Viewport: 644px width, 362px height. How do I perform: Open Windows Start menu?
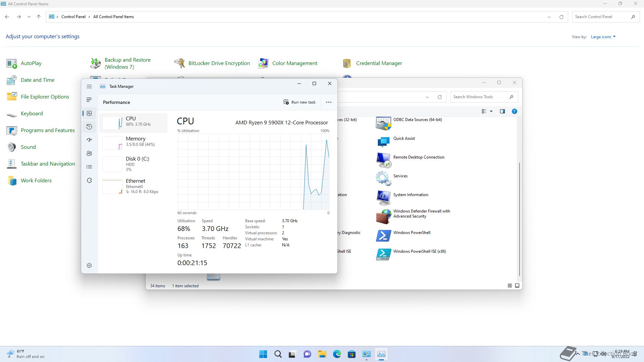tap(263, 354)
